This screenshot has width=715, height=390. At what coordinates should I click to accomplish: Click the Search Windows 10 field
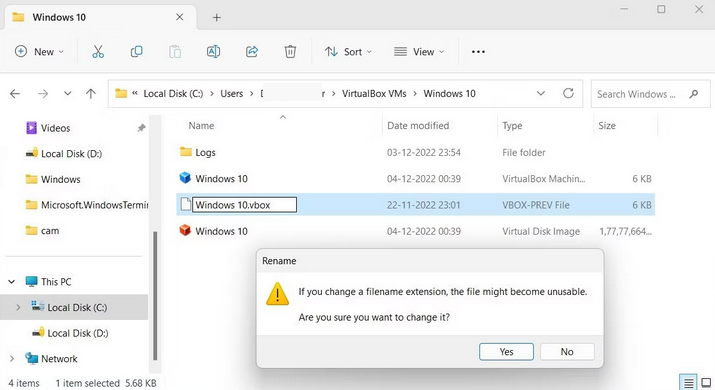coord(650,94)
